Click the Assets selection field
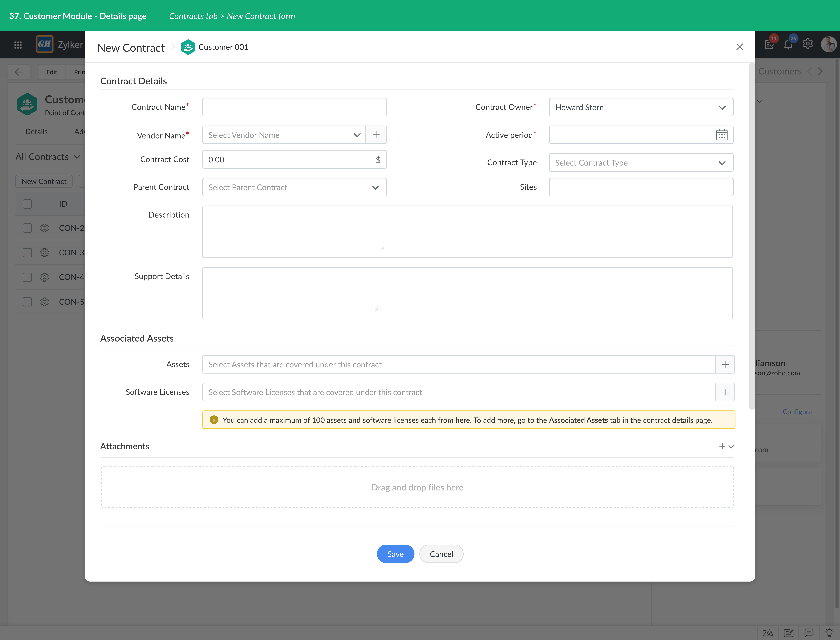The height and width of the screenshot is (640, 840). [x=459, y=365]
